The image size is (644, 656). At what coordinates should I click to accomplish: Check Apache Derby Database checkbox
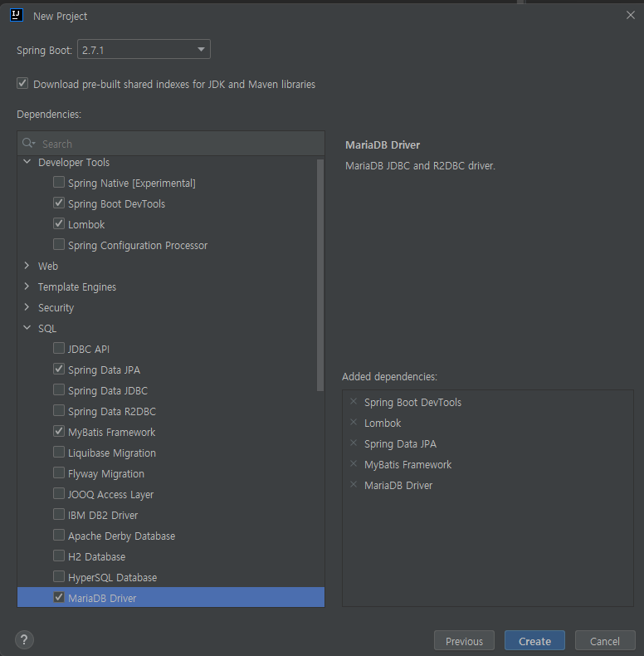pos(59,535)
